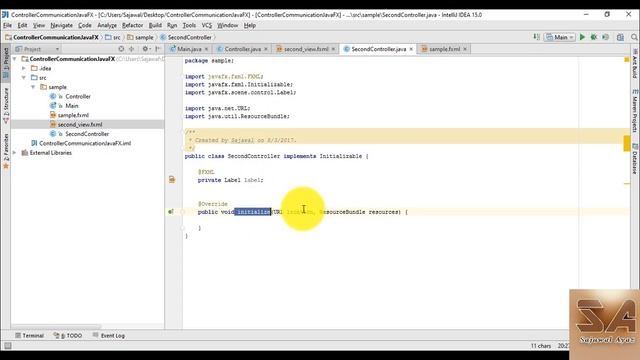Select Main class in project tree
This screenshot has height=360, width=640.
pyautogui.click(x=71, y=106)
